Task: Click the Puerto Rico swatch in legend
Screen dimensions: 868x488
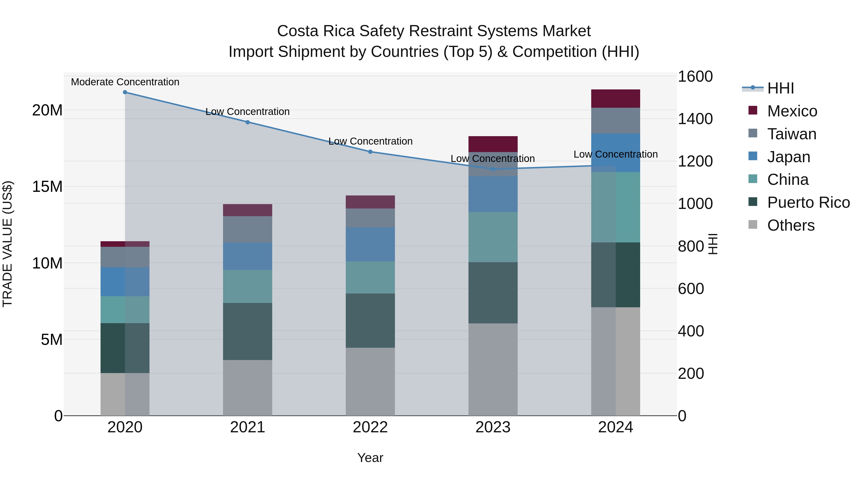Action: pyautogui.click(x=753, y=202)
